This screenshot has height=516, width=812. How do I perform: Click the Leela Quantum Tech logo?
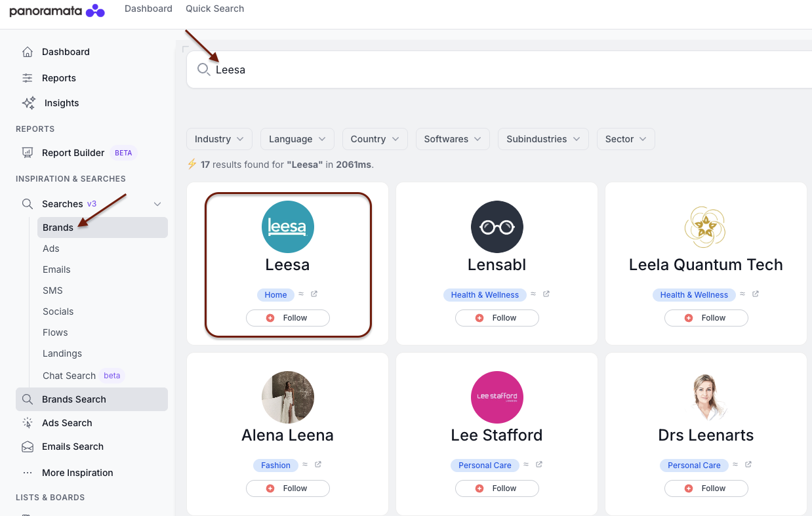(706, 227)
